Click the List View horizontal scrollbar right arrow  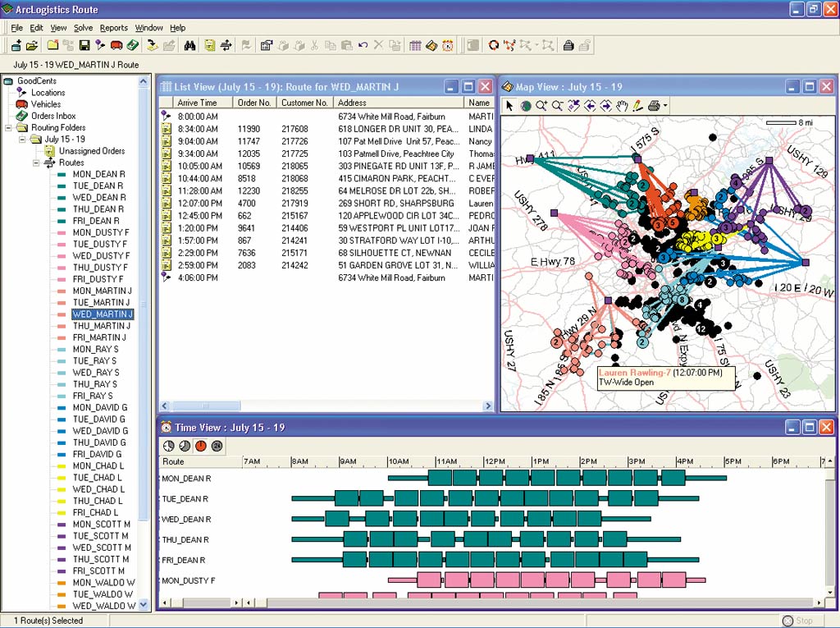point(488,406)
